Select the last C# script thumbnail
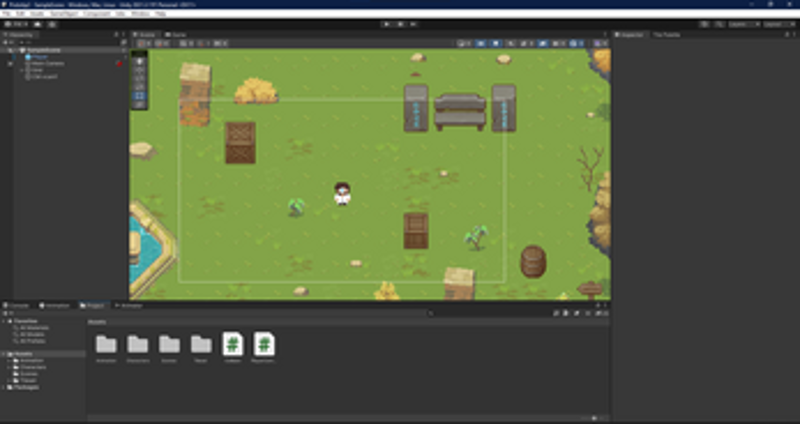 (264, 344)
